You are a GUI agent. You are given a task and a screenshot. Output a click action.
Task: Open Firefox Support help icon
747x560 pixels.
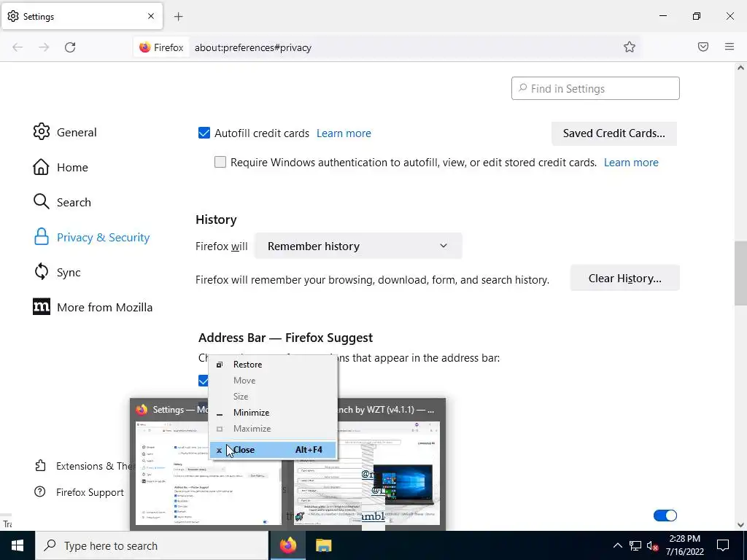(40, 492)
